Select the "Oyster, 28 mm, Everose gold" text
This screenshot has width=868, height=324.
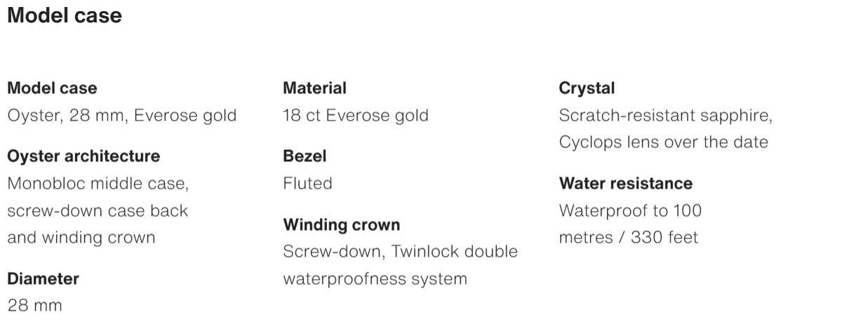pyautogui.click(x=121, y=115)
